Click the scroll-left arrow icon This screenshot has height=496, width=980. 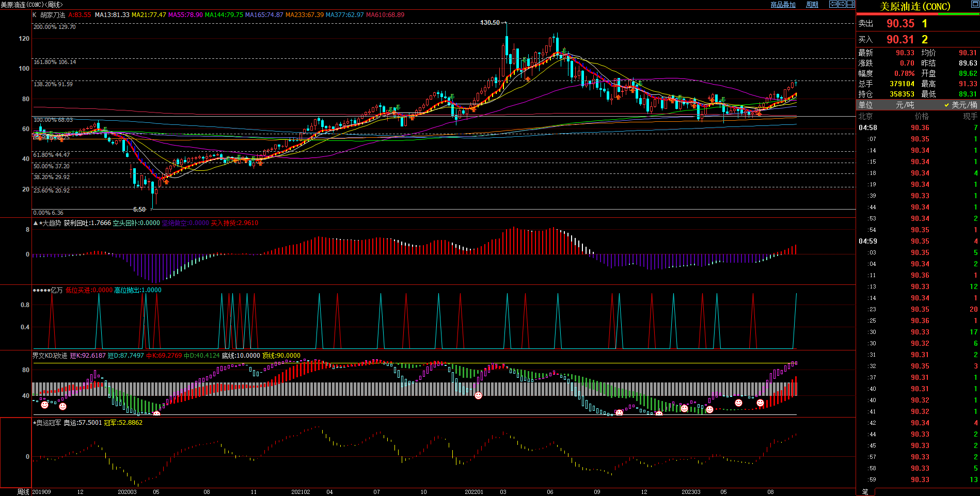point(833,4)
